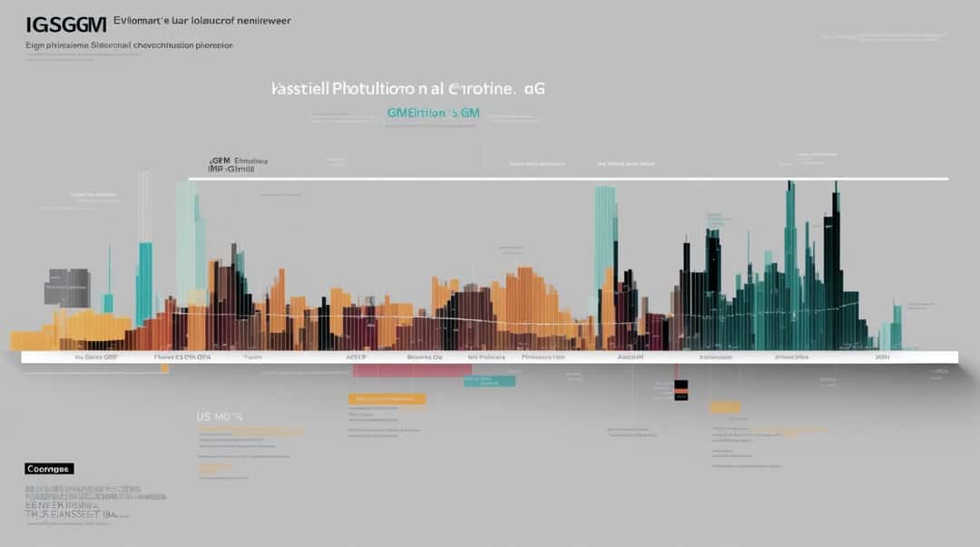Click the small orange square below axis
980x547 pixels.
(165, 369)
